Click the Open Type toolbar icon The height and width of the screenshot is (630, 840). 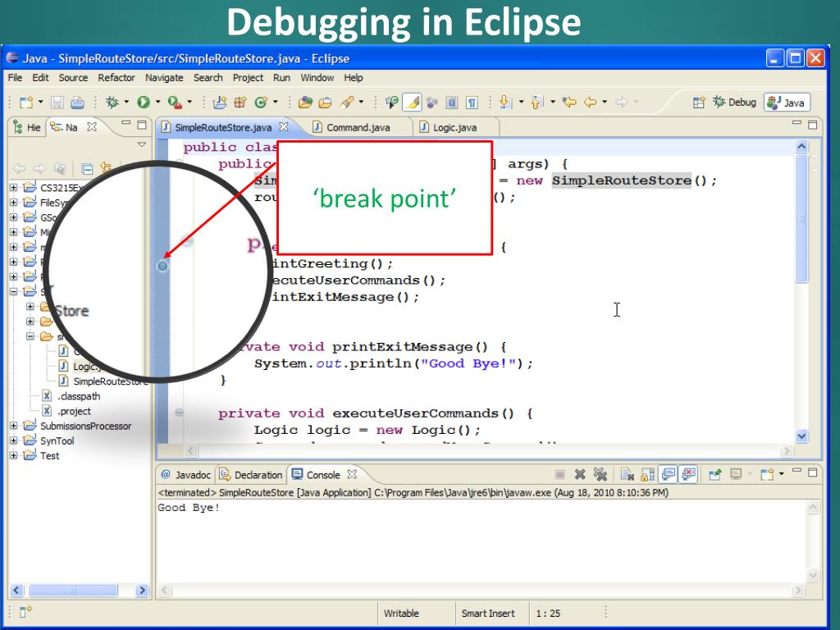[x=305, y=102]
